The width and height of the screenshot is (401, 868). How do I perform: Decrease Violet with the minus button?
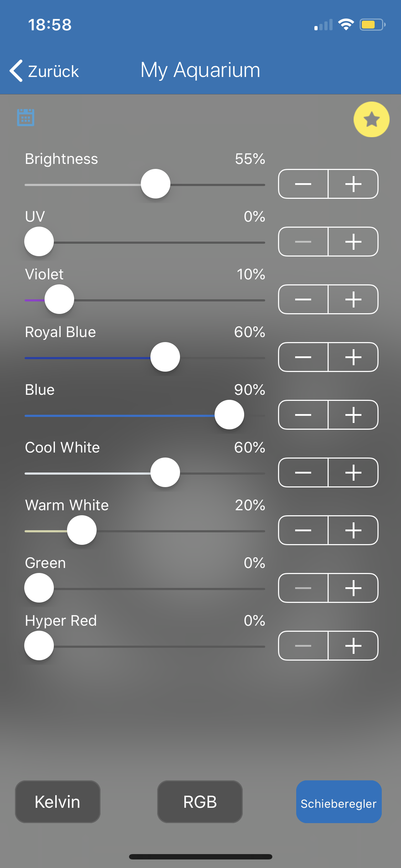pyautogui.click(x=303, y=299)
